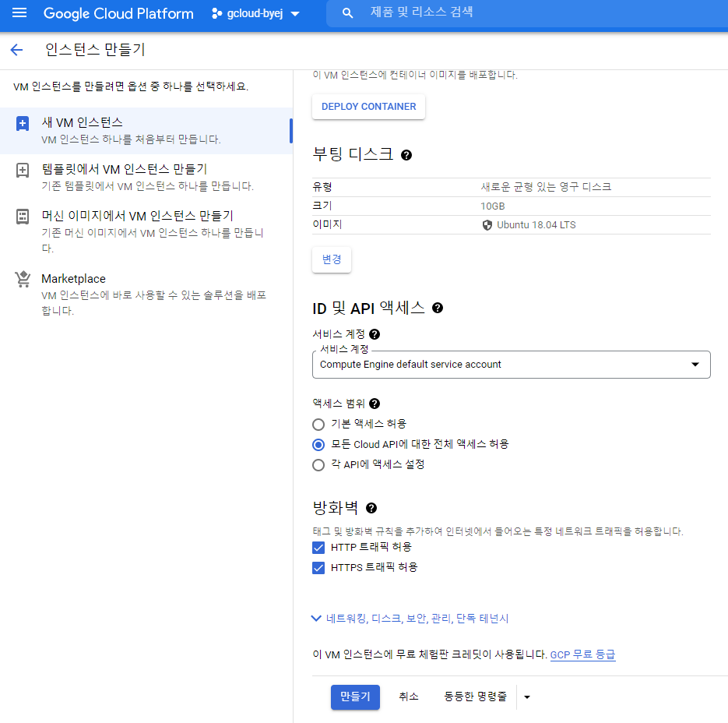The height and width of the screenshot is (723, 728).
Task: Expand 네트워킹, 디스크, 보안, 관리, 단독 테넌시 section
Action: pyautogui.click(x=410, y=619)
